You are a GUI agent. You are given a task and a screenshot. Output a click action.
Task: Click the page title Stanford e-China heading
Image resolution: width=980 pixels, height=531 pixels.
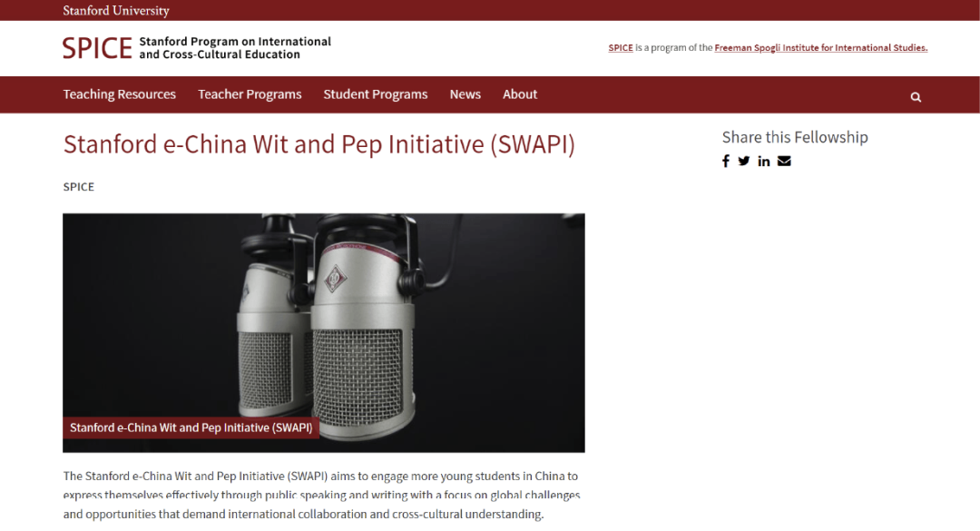[x=318, y=144]
